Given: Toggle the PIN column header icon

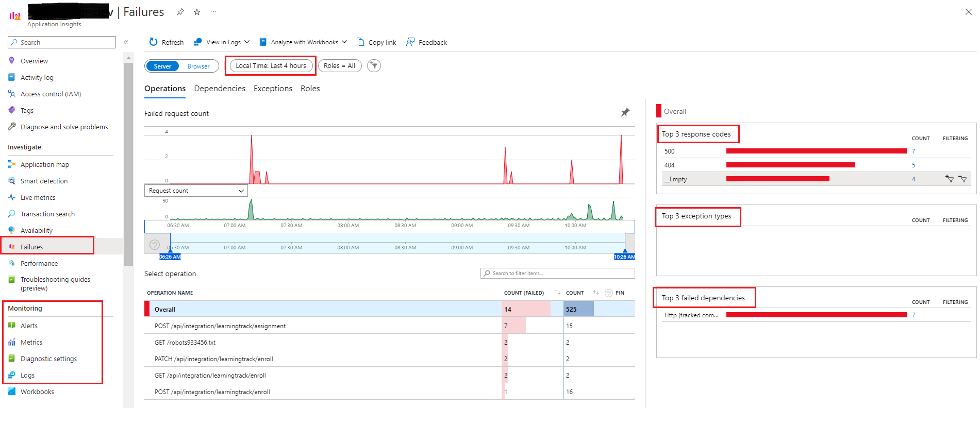Looking at the screenshot, I should 609,293.
